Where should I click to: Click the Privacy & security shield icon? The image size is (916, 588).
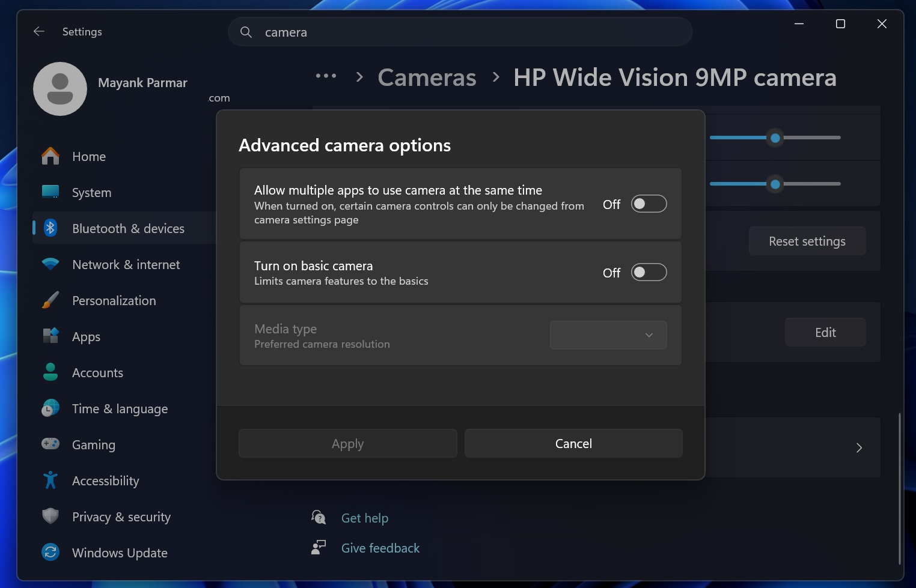coord(50,517)
